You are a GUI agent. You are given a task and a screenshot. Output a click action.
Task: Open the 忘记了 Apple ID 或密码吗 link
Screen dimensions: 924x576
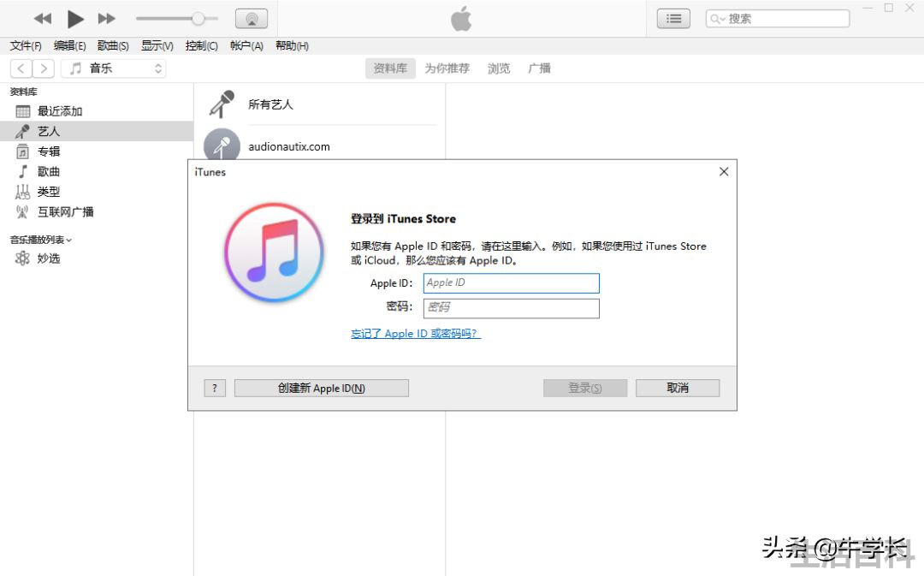coord(416,334)
